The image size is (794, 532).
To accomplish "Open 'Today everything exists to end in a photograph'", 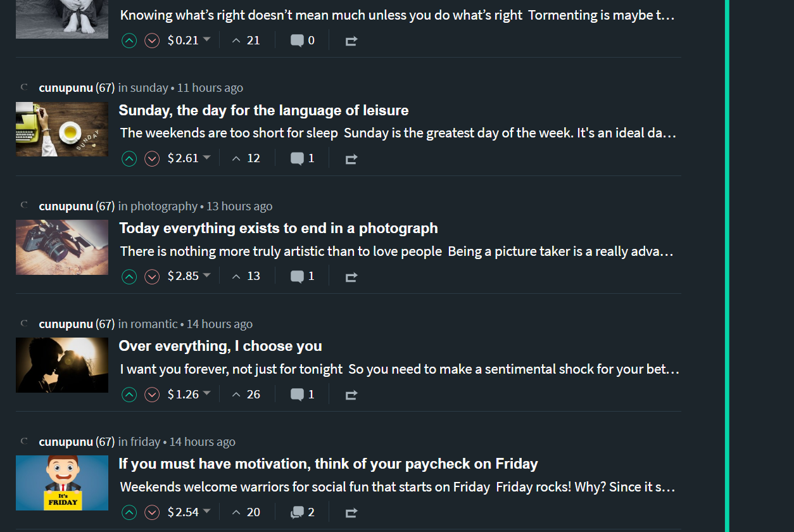I will [278, 228].
